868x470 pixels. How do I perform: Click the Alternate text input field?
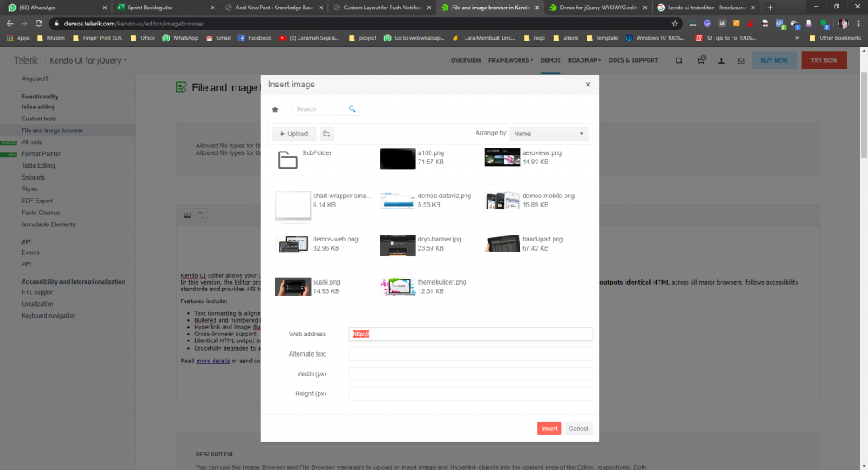point(470,354)
